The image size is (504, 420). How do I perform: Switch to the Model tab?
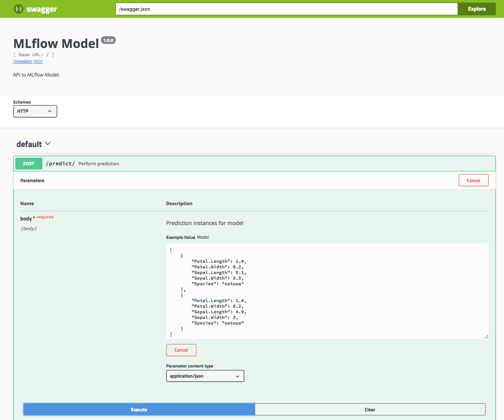pyautogui.click(x=203, y=237)
